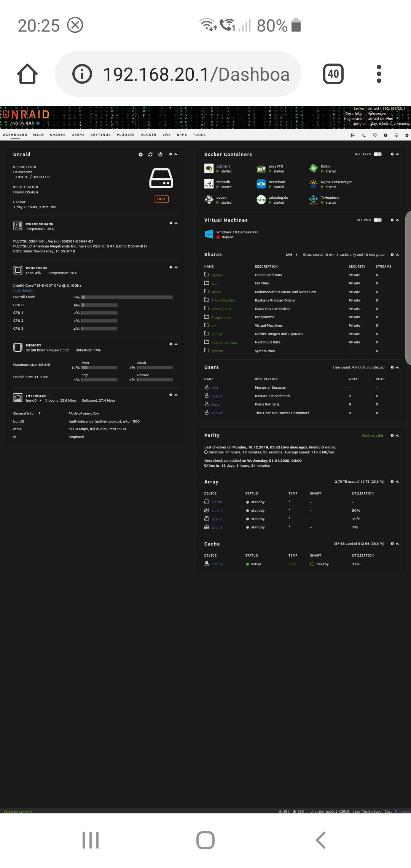Collapse the Users section
This screenshot has height=868, width=411.
click(x=397, y=367)
